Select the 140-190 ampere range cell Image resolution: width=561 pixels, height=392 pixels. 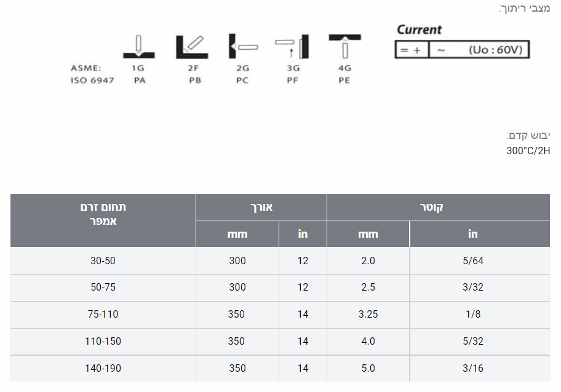click(x=103, y=368)
